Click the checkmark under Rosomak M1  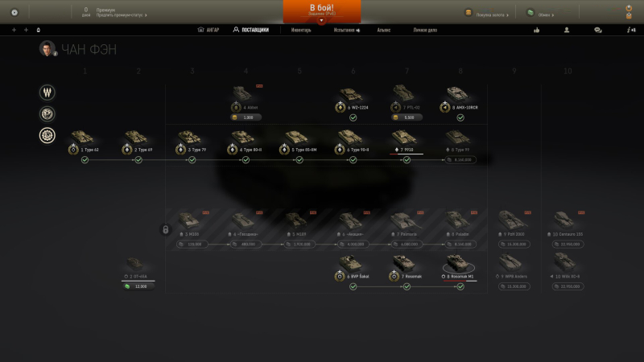tap(460, 286)
